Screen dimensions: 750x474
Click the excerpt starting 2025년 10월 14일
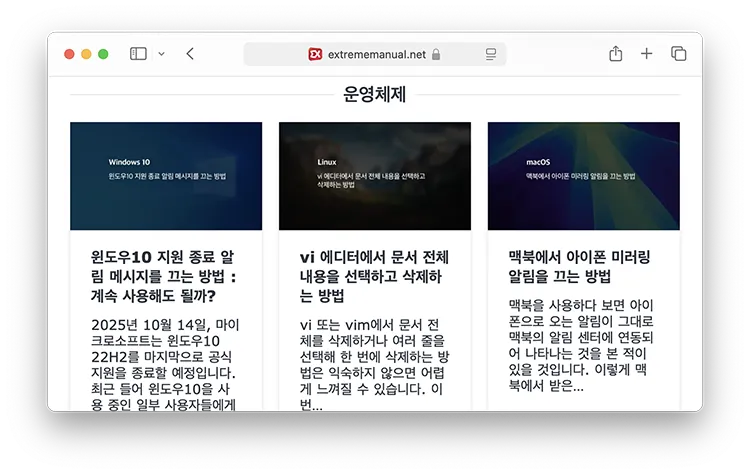(x=165, y=364)
